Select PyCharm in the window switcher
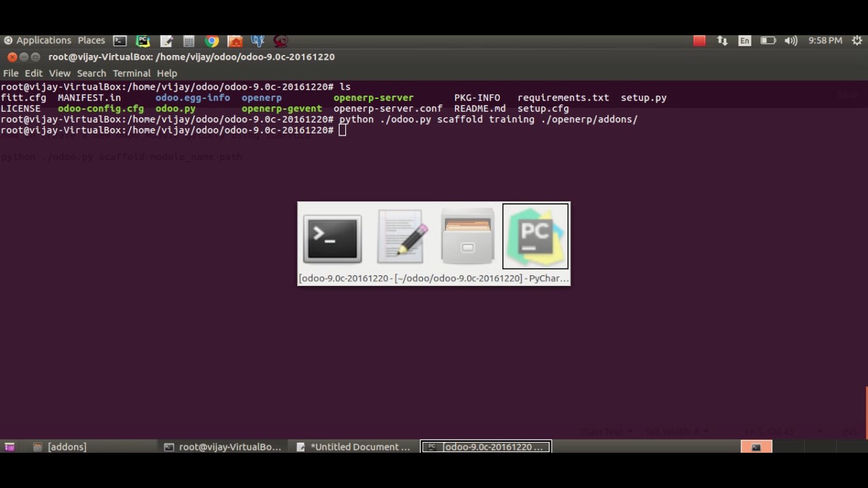868x488 pixels. click(x=535, y=237)
